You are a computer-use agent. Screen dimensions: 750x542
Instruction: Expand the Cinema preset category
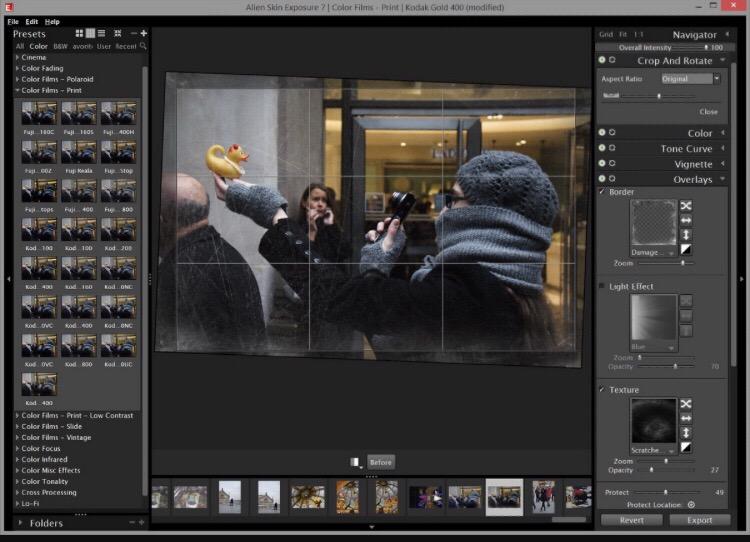18,57
